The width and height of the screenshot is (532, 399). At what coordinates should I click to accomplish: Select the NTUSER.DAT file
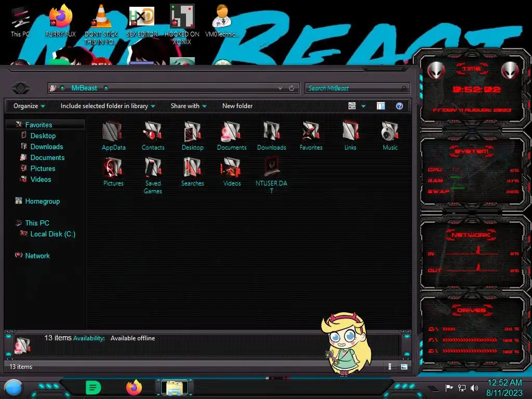(x=271, y=176)
